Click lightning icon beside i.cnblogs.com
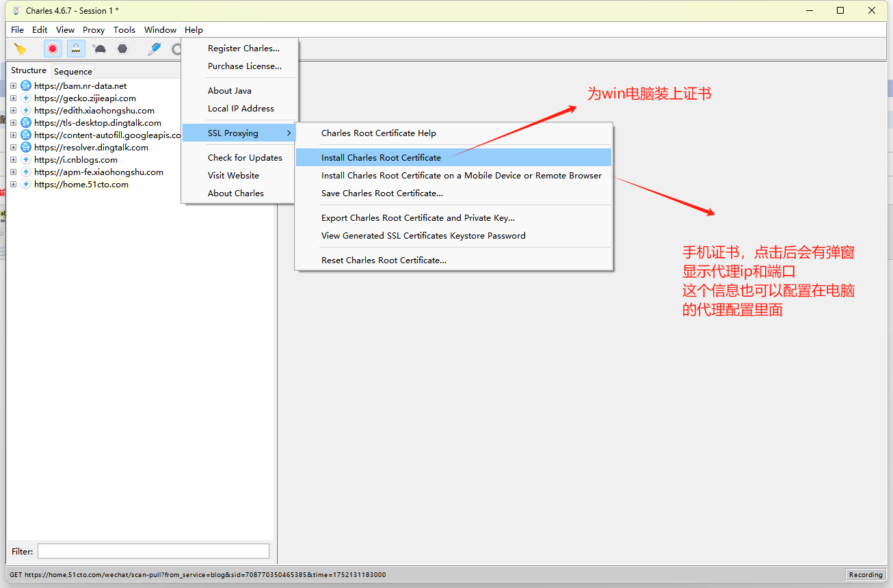The width and height of the screenshot is (893, 588). 26,159
